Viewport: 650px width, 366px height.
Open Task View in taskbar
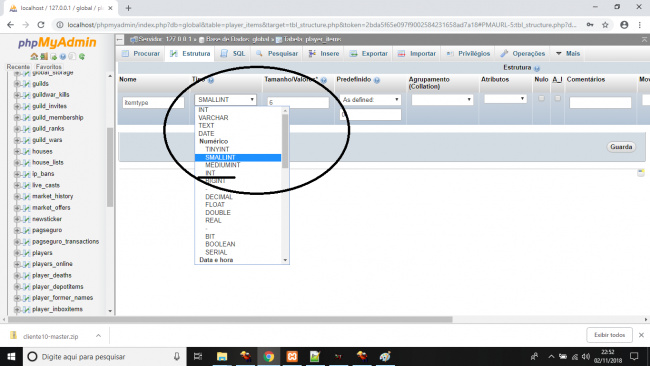pyautogui.click(x=198, y=356)
